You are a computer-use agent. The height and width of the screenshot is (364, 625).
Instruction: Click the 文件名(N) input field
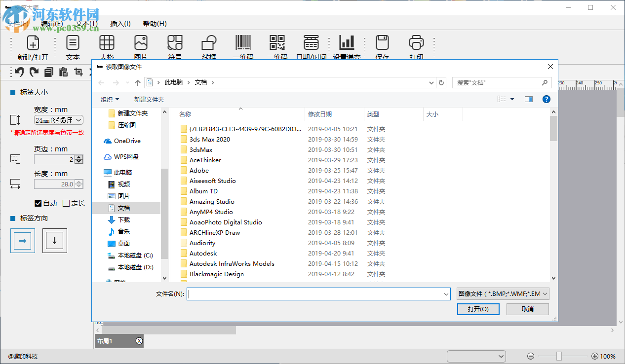click(316, 293)
